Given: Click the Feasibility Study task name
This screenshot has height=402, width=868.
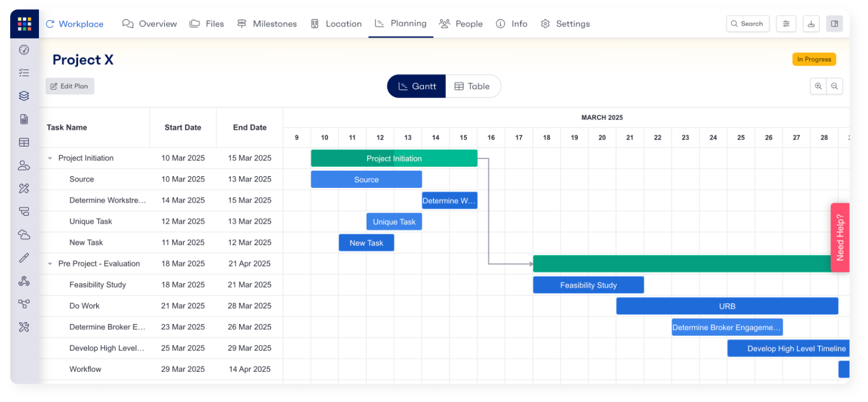Looking at the screenshot, I should 98,285.
